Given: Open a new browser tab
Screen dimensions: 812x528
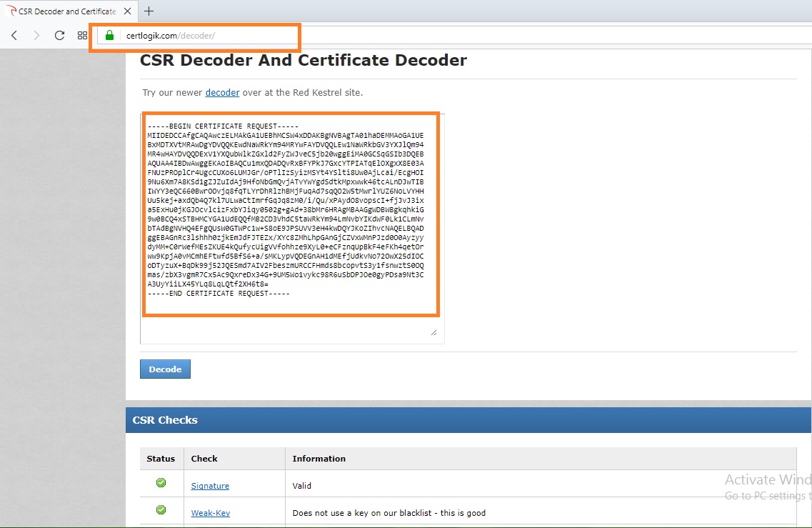Looking at the screenshot, I should click(x=148, y=11).
